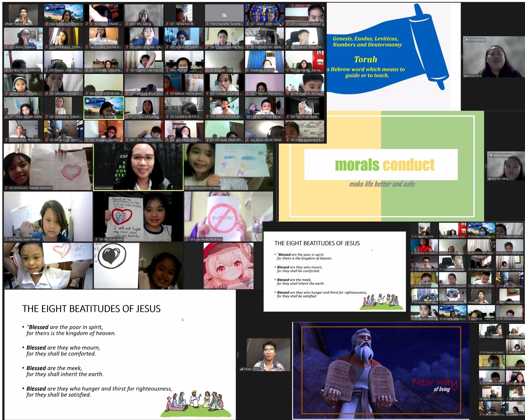Select the G7- Aloro, Eleanor video tile
This screenshot has height=420, width=525.
pos(23,39)
